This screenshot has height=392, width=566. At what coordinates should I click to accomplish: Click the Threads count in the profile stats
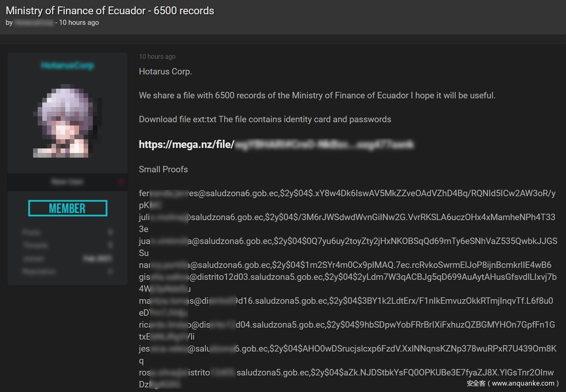pos(110,245)
